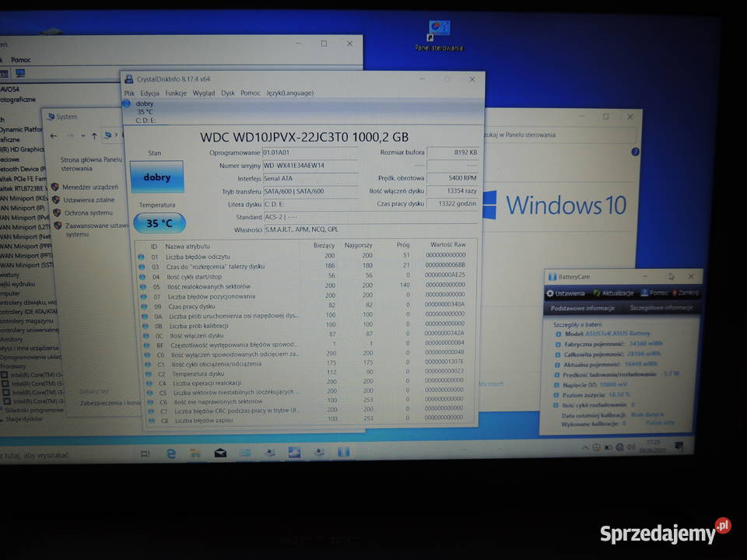The height and width of the screenshot is (560, 747).
Task: Open 'Ochrona systemu' link in System window
Action: (x=89, y=213)
